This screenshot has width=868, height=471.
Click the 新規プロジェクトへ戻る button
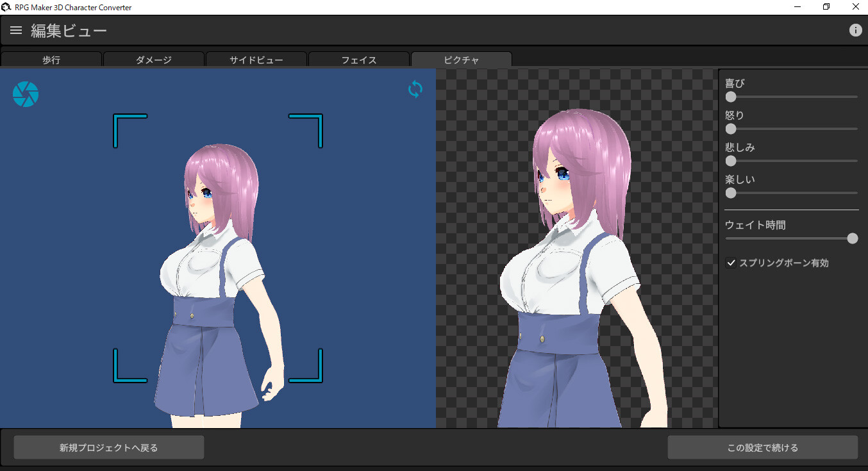click(x=108, y=447)
